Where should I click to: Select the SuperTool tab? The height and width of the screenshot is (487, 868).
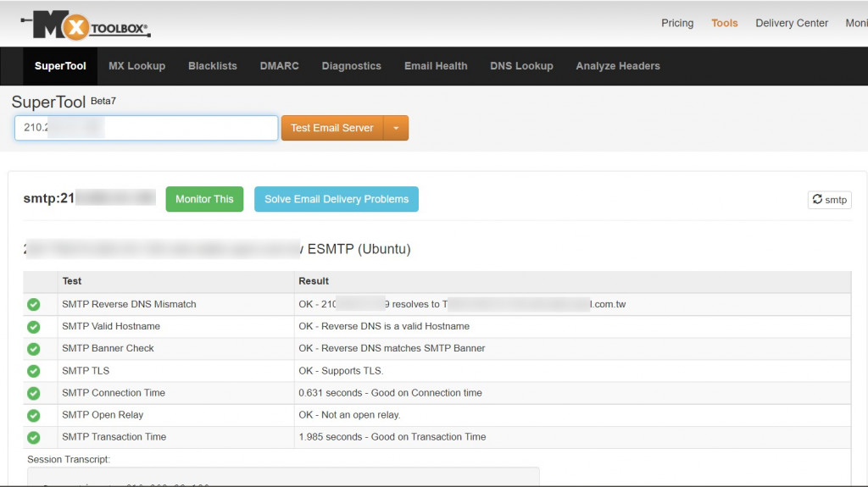(x=60, y=66)
